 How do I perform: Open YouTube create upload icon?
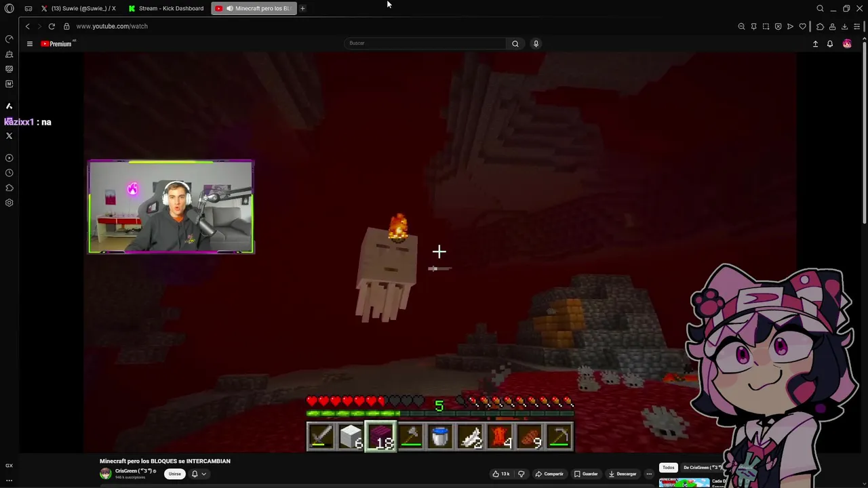(x=815, y=43)
